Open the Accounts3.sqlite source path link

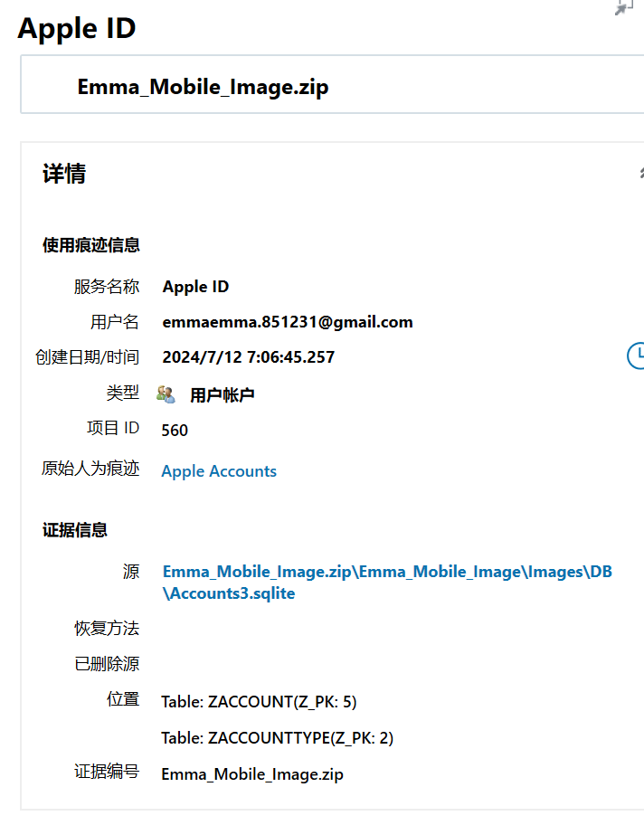pyautogui.click(x=387, y=582)
